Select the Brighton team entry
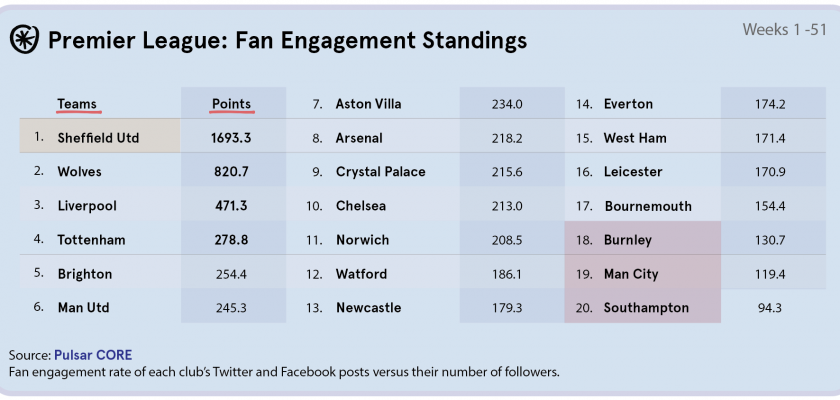The image size is (840, 400). [x=85, y=274]
